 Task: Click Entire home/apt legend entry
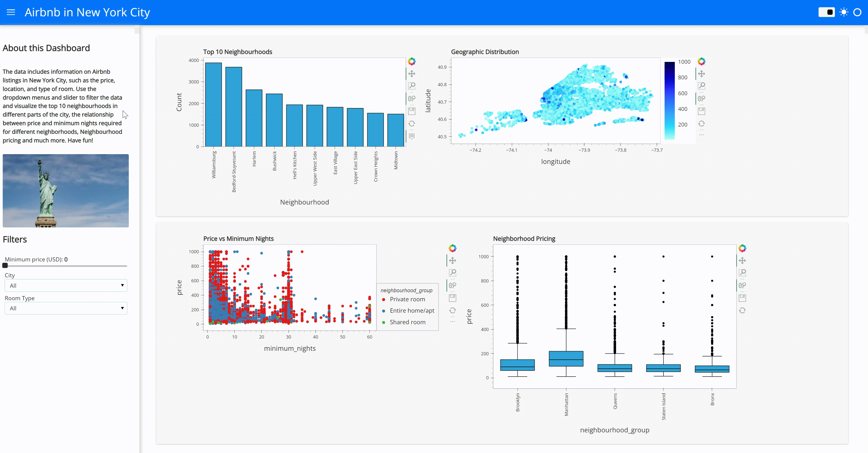(412, 311)
